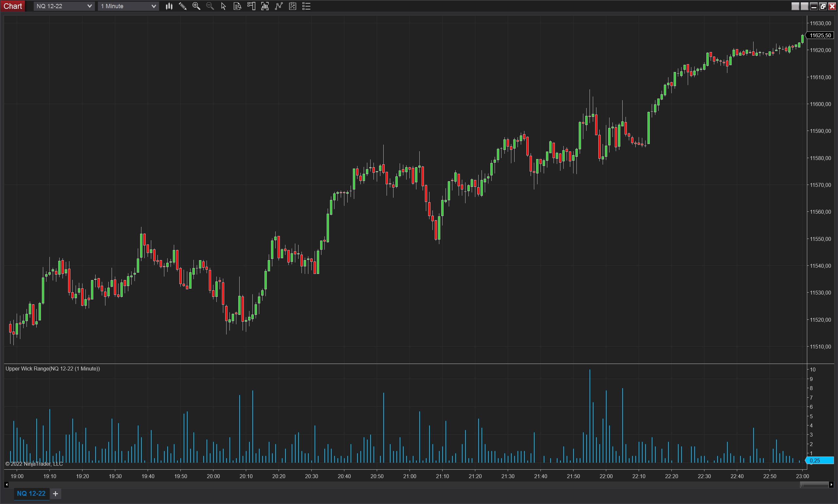Click price axis label 11570,00
This screenshot has height=504, width=838.
point(820,185)
